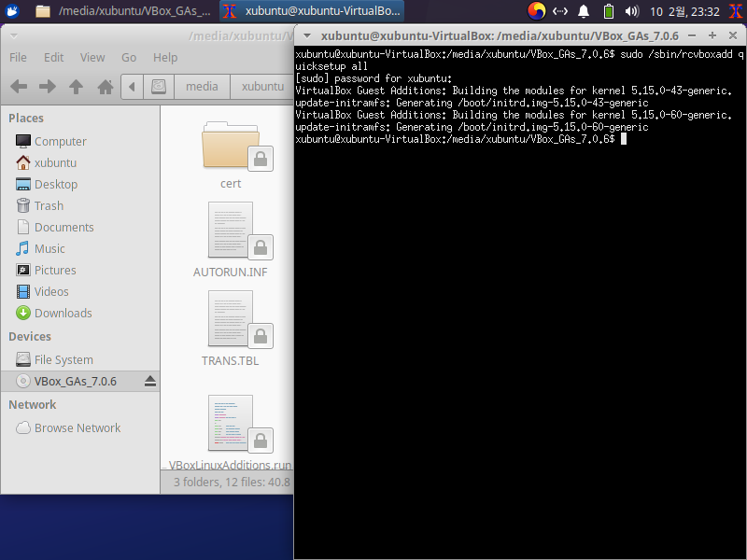Select the terminal taskbar button
The image size is (747, 560).
pyautogui.click(x=312, y=11)
